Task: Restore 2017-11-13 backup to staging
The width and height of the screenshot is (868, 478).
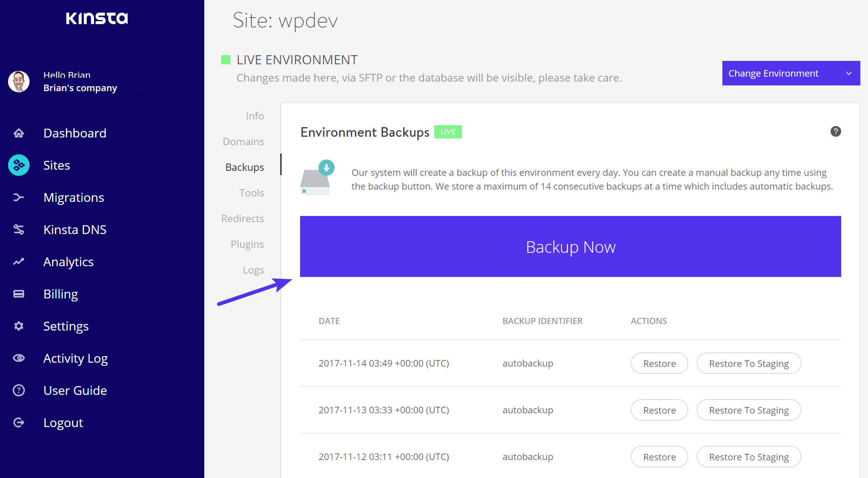Action: click(x=749, y=410)
